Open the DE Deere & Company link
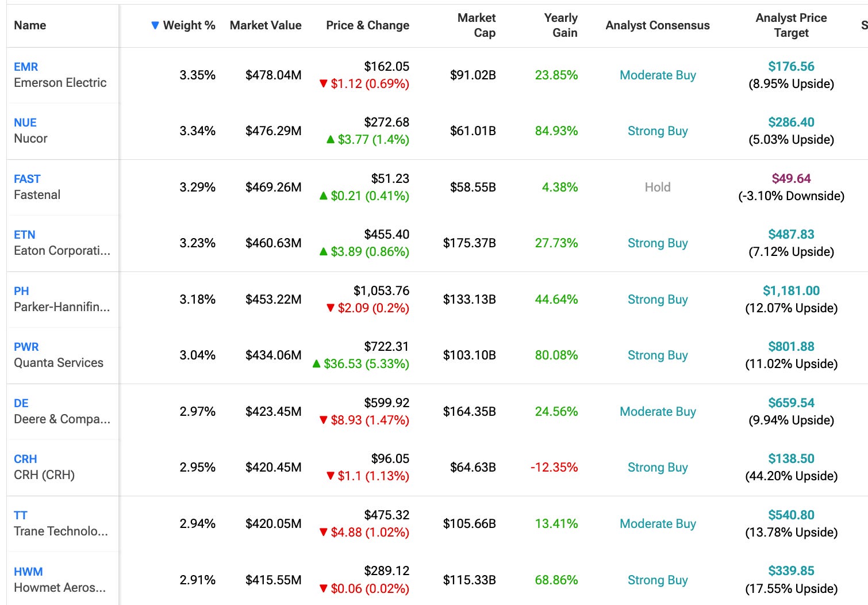The width and height of the screenshot is (868, 605). (21, 403)
